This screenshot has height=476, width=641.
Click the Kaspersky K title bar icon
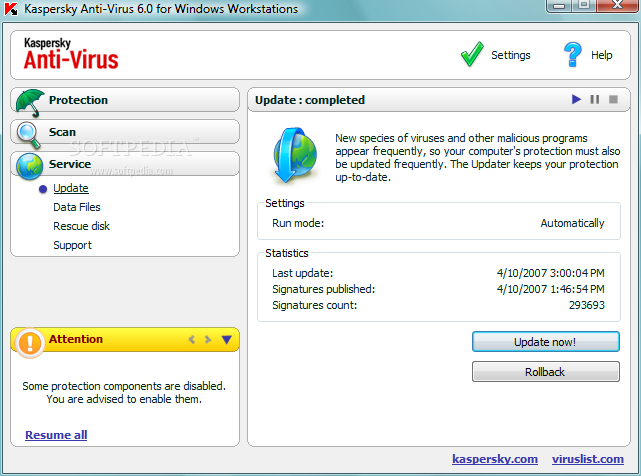click(x=11, y=9)
